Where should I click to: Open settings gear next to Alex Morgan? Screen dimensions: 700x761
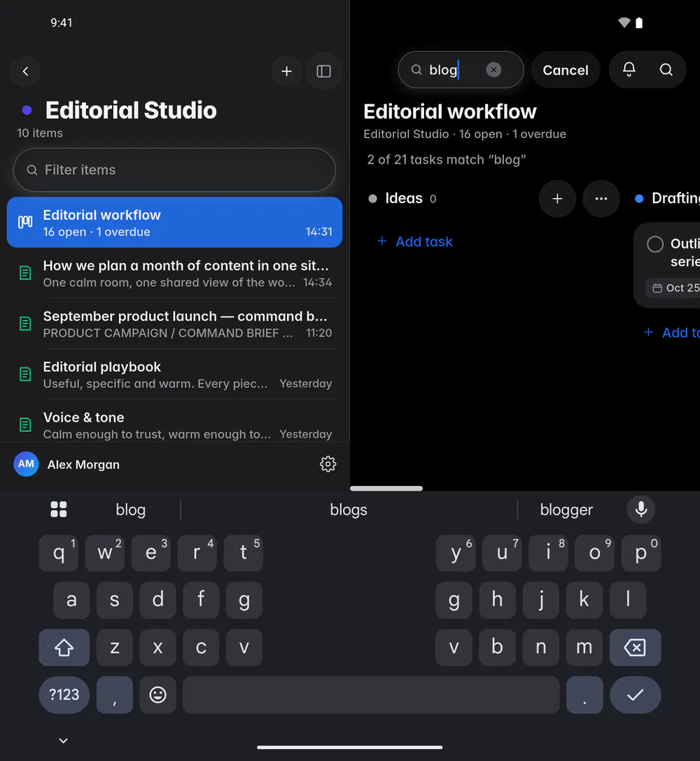pos(328,464)
